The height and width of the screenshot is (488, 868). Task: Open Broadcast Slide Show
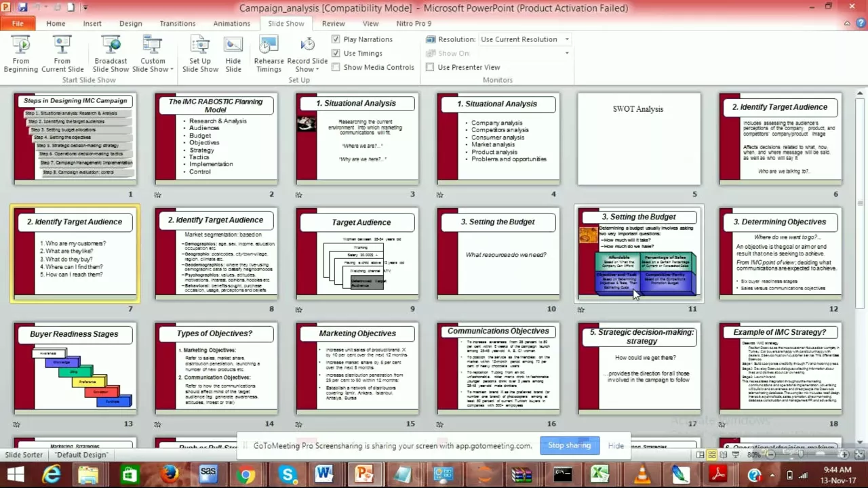(111, 54)
